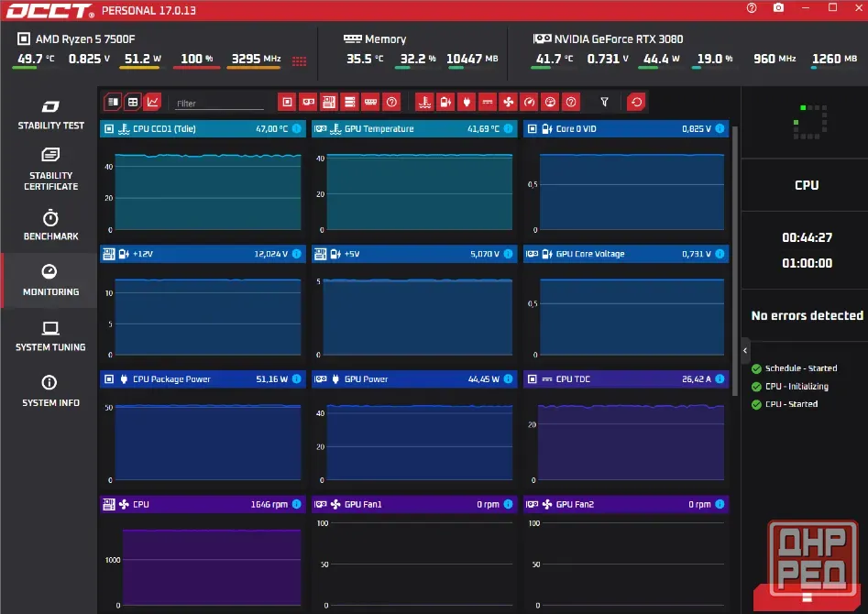Toggle power plug sensor type filter
The height and width of the screenshot is (614, 868).
tap(467, 102)
